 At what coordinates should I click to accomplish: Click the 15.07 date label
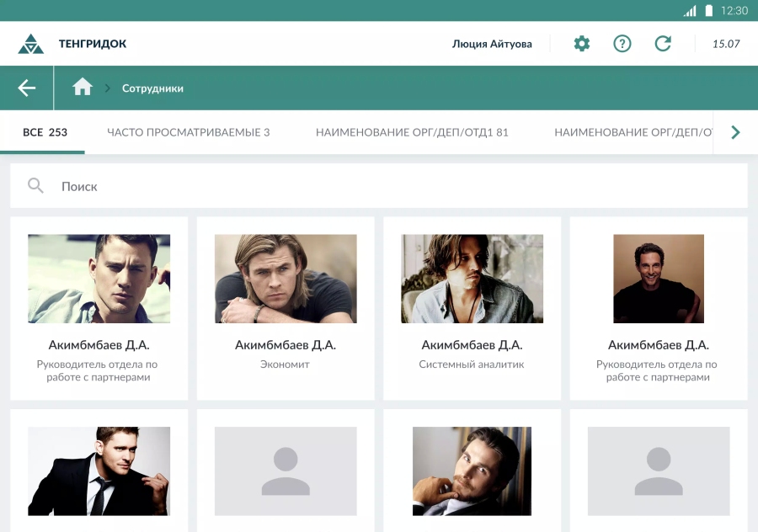tap(726, 44)
